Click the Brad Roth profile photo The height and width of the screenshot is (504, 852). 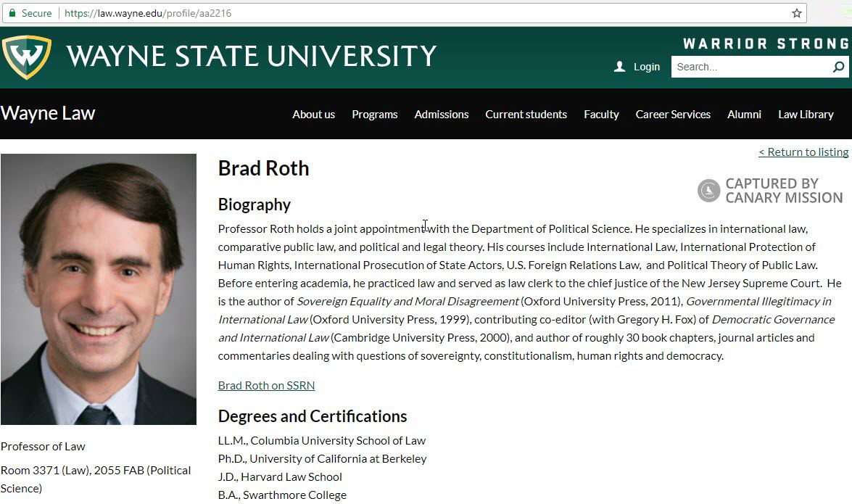click(99, 289)
